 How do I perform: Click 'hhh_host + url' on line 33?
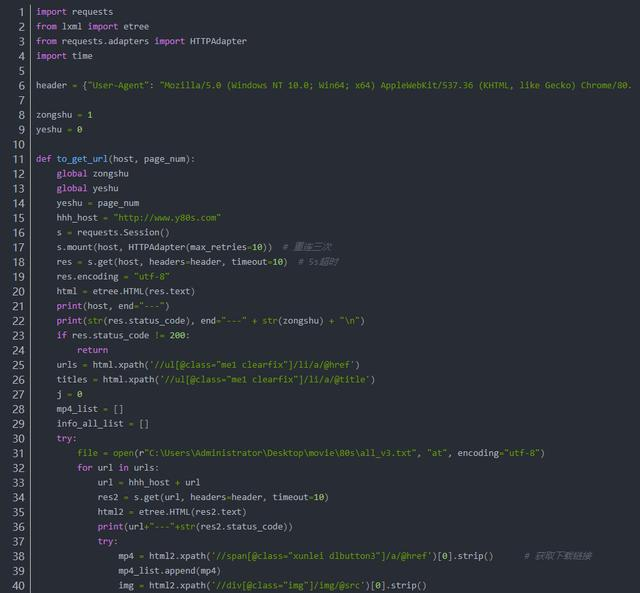pyautogui.click(x=164, y=482)
